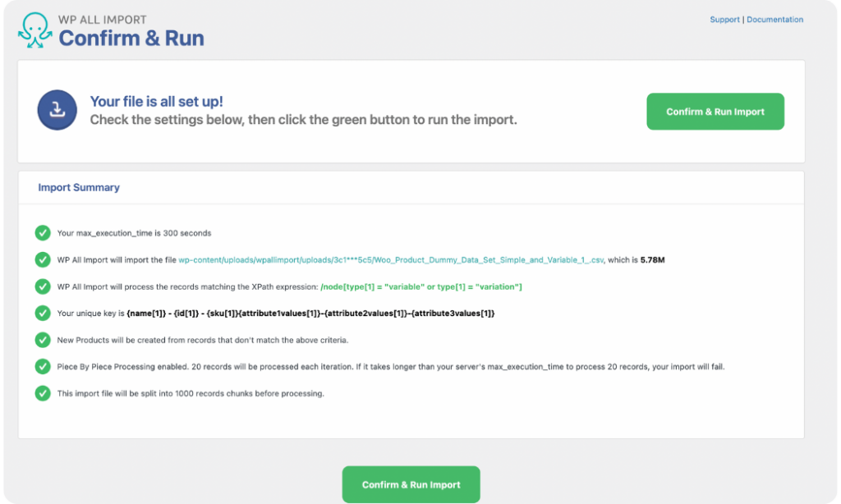The height and width of the screenshot is (504, 841).
Task: Click the WP All Import octopus logo
Action: pos(34,30)
